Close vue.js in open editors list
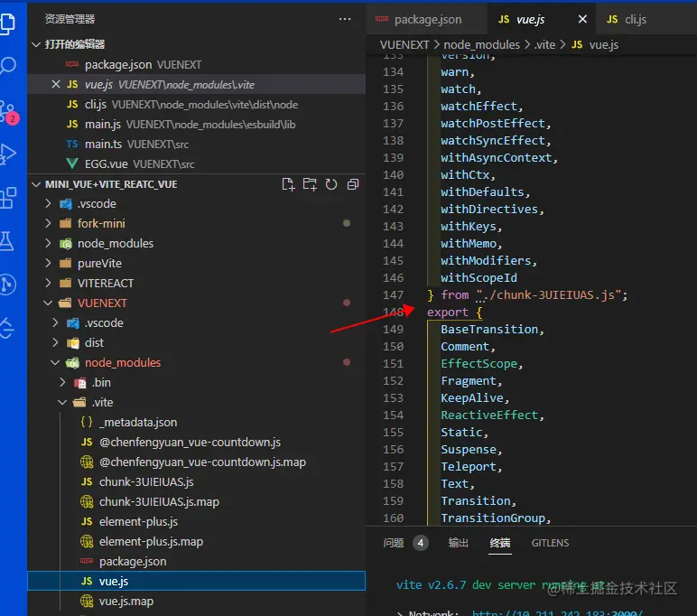Viewport: 697px width, 616px height. tap(56, 84)
